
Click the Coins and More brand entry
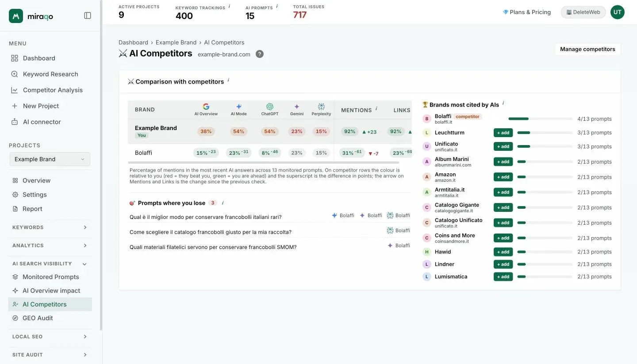tap(455, 238)
